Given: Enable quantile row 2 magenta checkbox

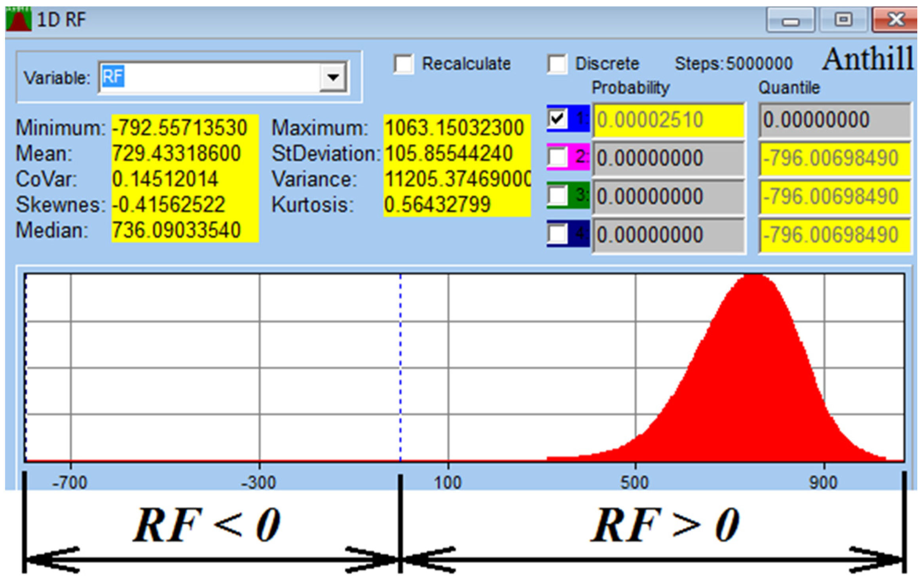Looking at the screenshot, I should (x=557, y=157).
